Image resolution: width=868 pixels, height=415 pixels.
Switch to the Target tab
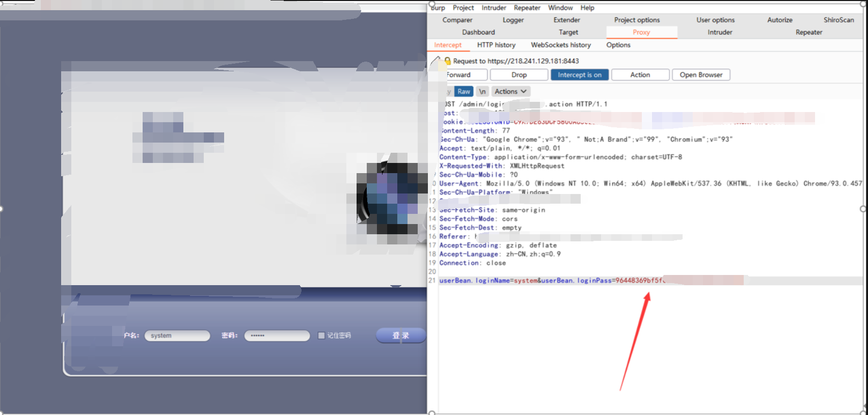pyautogui.click(x=568, y=32)
